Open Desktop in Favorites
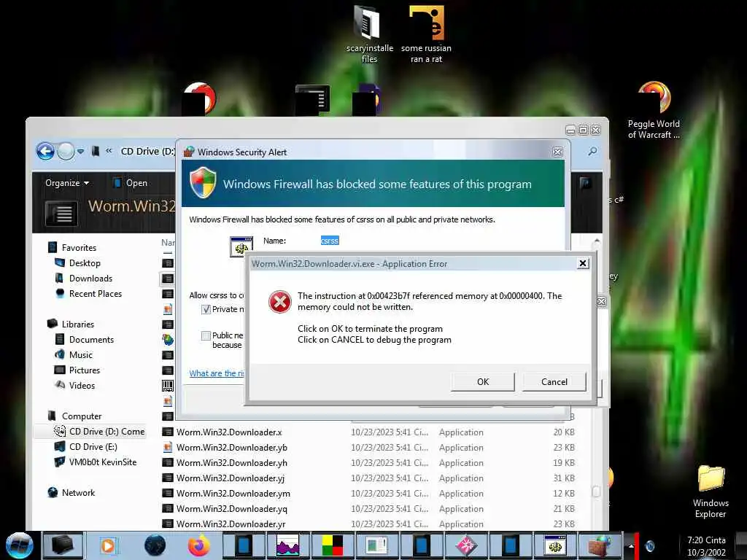Viewport: 747px width, 560px height. [x=77, y=262]
